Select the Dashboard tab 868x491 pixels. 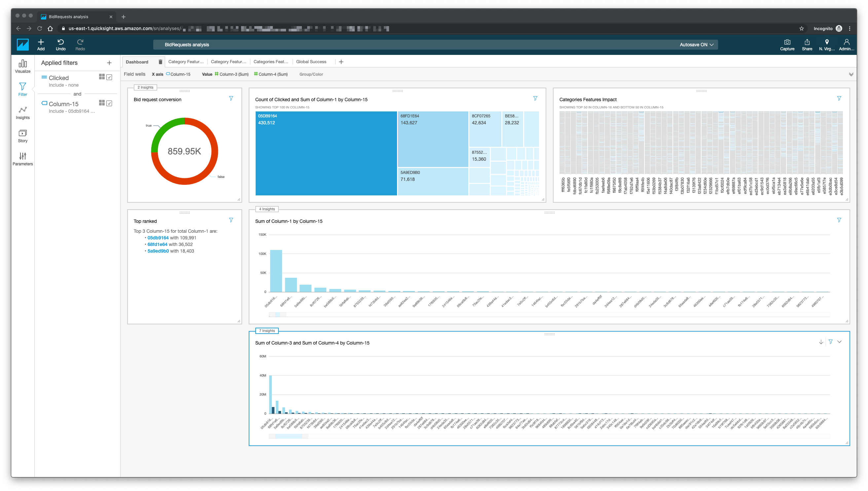coord(137,61)
